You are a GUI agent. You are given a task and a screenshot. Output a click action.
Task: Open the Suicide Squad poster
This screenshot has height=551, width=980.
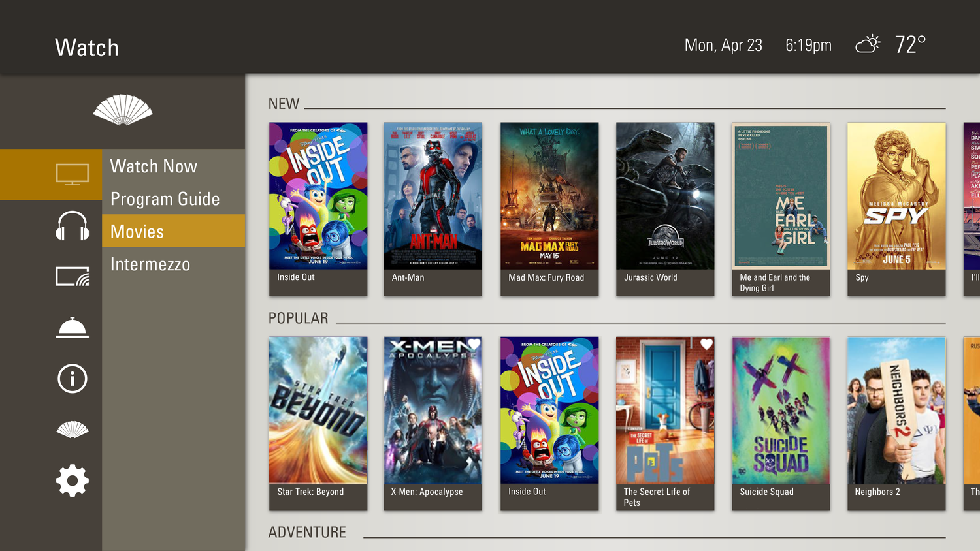(x=781, y=410)
